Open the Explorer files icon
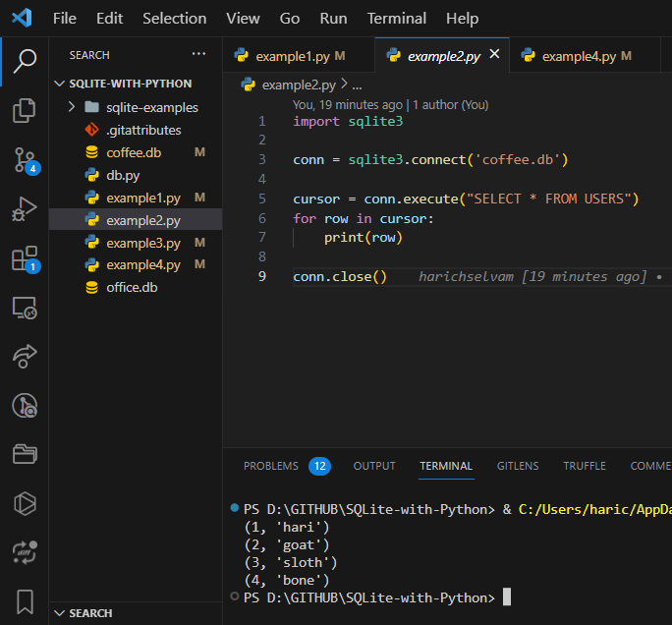Viewport: 672px width, 625px height. (x=25, y=110)
